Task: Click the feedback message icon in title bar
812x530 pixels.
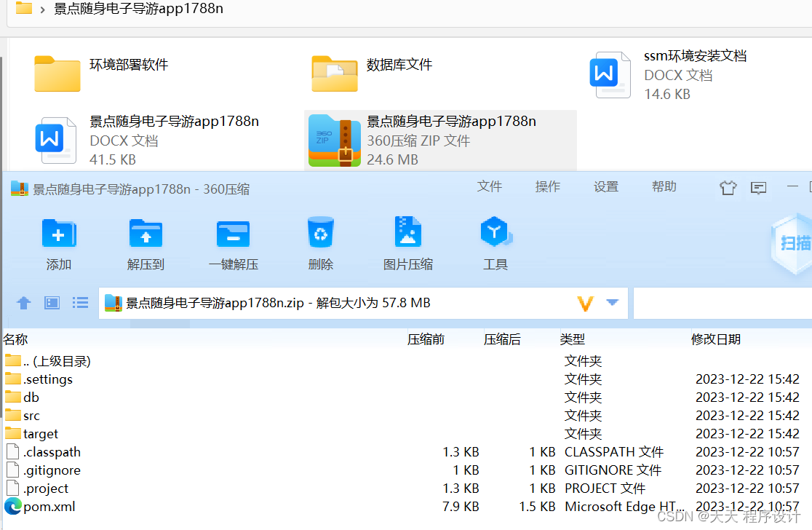Action: pos(758,188)
